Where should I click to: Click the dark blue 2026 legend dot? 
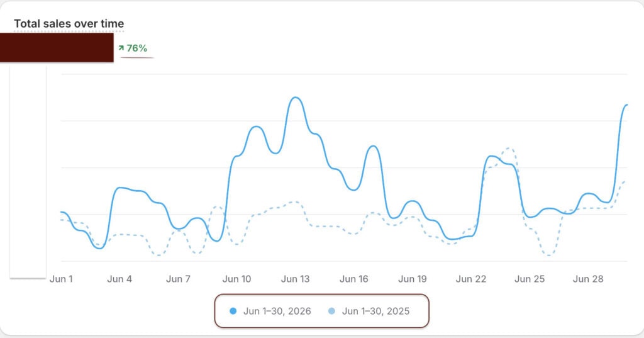(233, 312)
